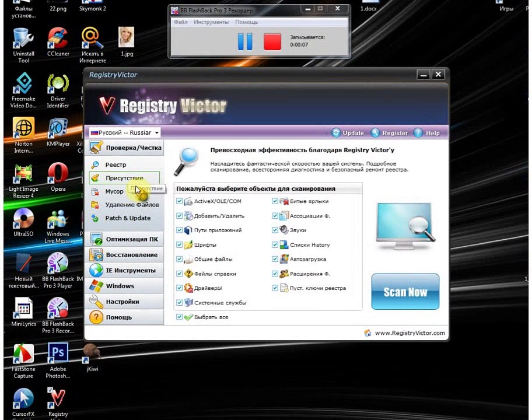Toggle the Звуки checkbox
This screenshot has height=420, width=532.
(x=275, y=230)
